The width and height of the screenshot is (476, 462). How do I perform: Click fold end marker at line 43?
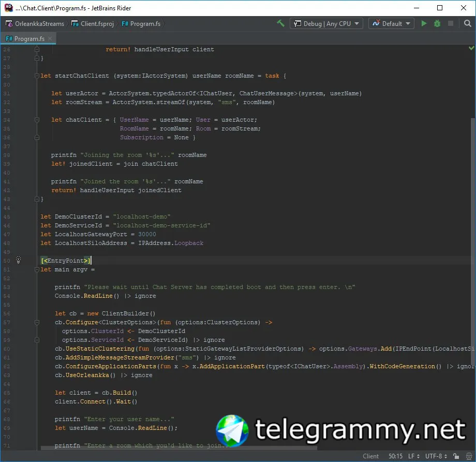click(37, 199)
